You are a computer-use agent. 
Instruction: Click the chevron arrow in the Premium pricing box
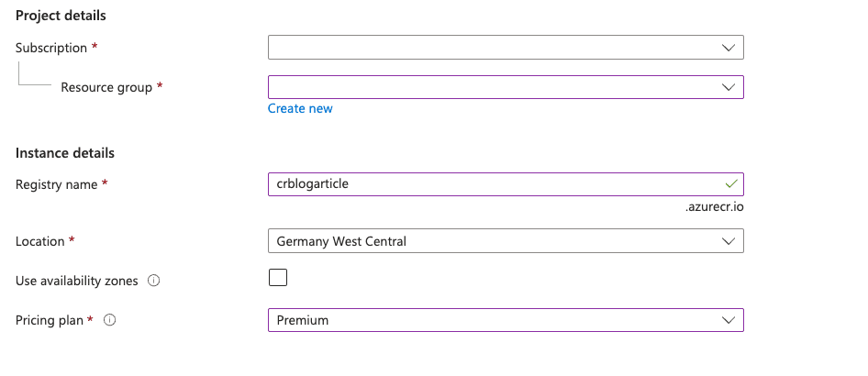(729, 320)
